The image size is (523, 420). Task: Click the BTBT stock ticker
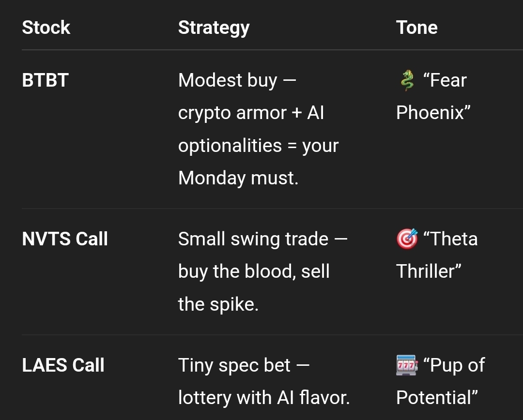(45, 80)
